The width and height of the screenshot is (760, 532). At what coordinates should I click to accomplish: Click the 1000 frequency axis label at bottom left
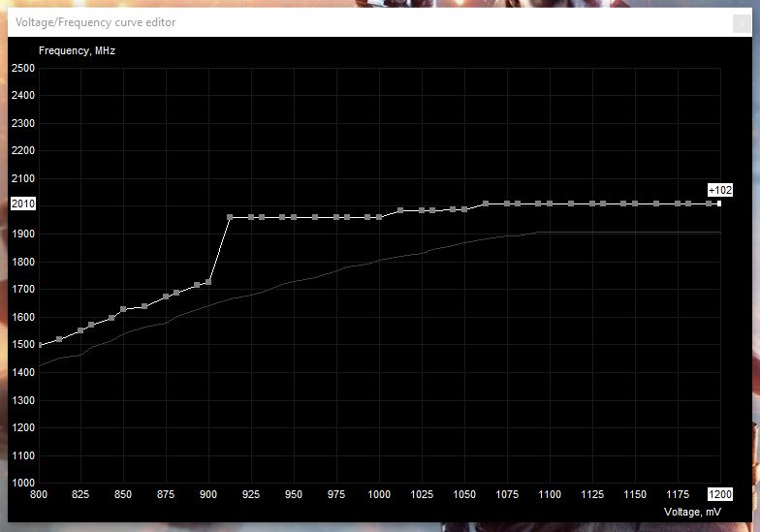click(x=23, y=483)
